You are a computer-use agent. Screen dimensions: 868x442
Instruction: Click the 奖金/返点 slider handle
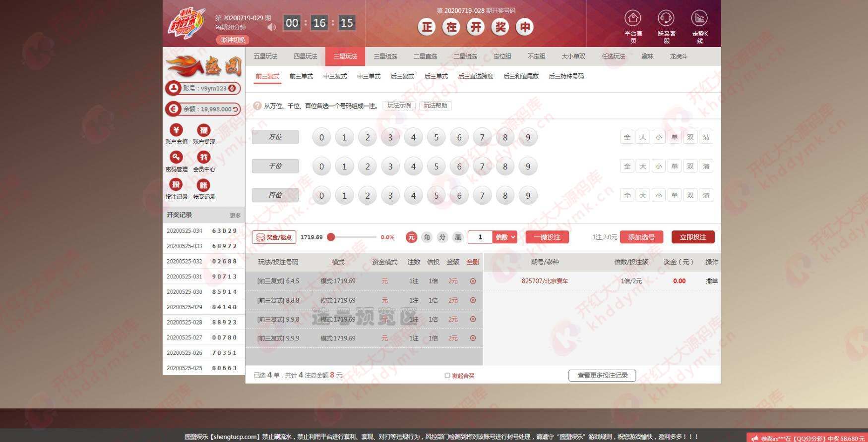(331, 237)
